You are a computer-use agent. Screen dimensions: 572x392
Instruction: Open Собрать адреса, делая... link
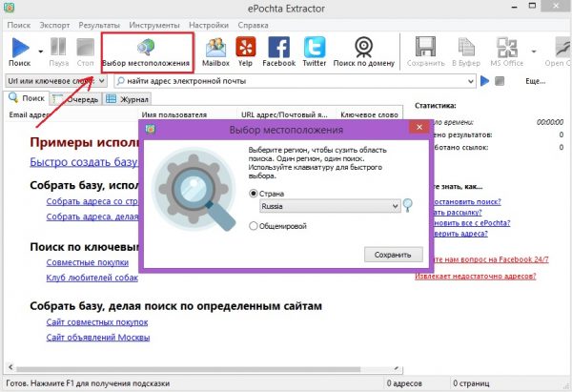click(92, 217)
